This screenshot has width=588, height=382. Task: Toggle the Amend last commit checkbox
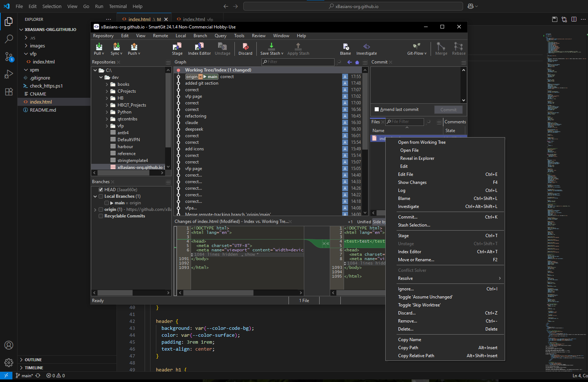click(377, 109)
